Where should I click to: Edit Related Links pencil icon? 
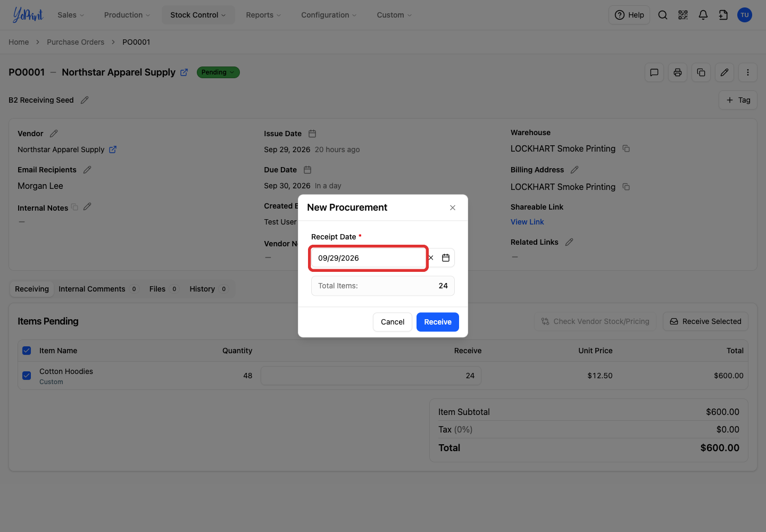tap(569, 242)
